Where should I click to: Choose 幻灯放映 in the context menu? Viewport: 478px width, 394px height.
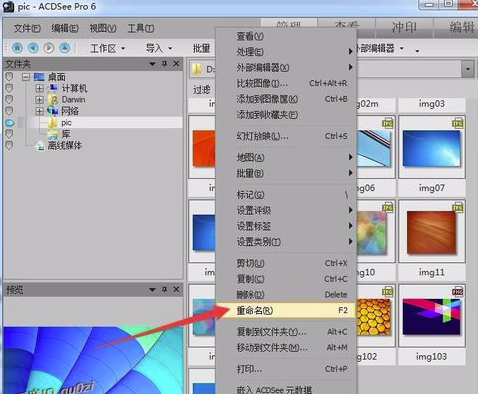pyautogui.click(x=286, y=136)
